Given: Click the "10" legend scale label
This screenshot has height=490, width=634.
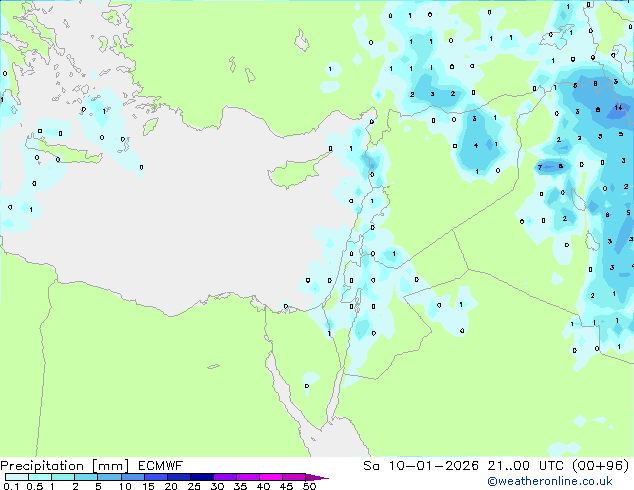Looking at the screenshot, I should tap(125, 486).
